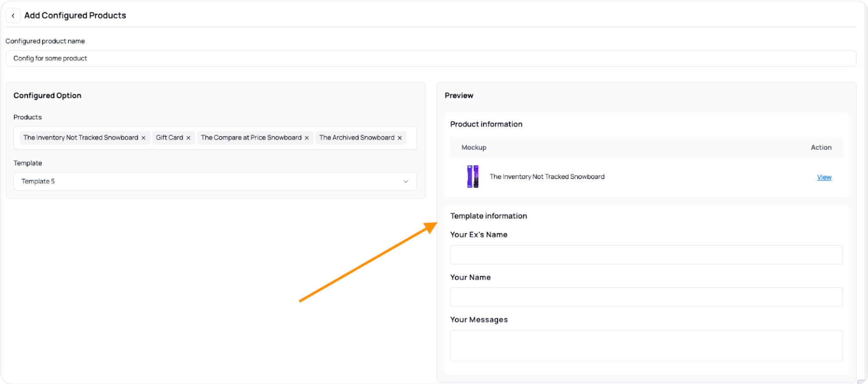
Task: Click the Add Configured Products title
Action: [x=75, y=16]
